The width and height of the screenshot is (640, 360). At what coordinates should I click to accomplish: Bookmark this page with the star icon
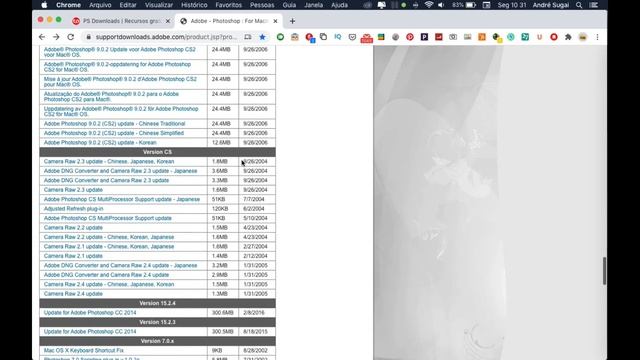(x=262, y=37)
